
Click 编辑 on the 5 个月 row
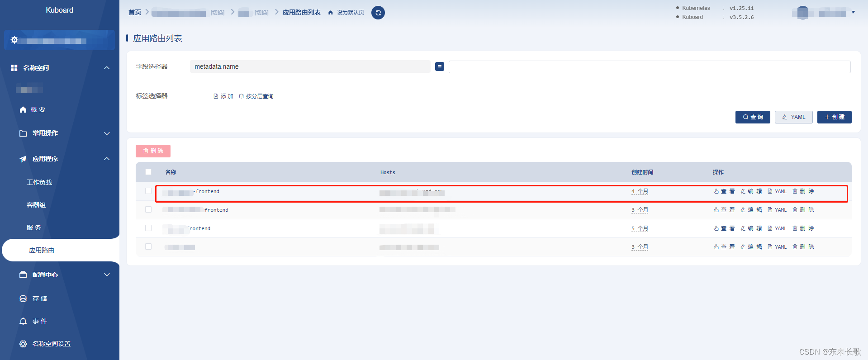click(751, 228)
